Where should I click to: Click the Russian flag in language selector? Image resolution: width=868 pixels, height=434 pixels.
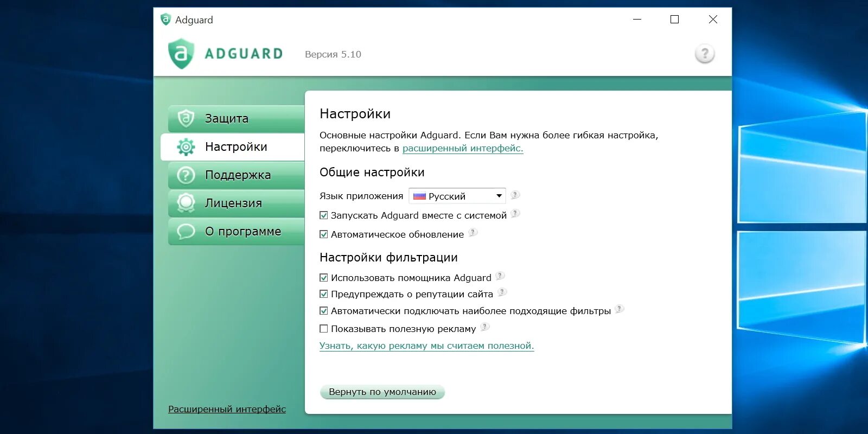pos(419,196)
